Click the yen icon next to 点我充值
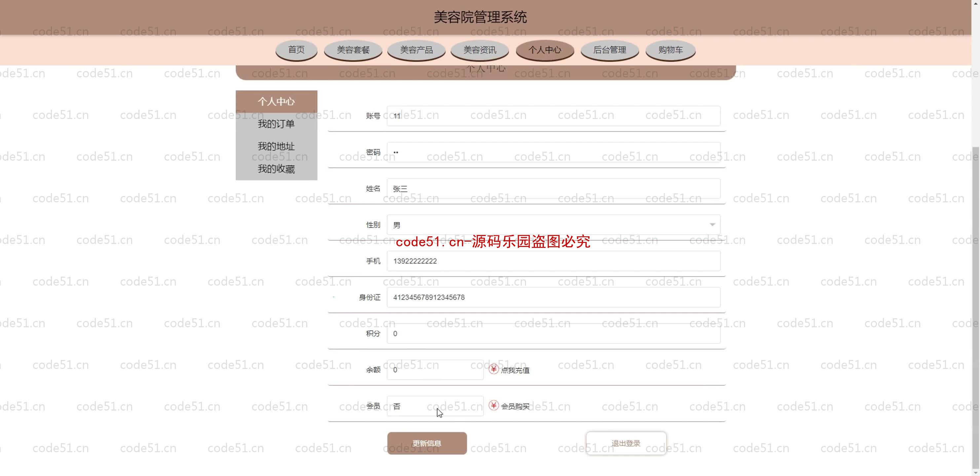Viewport: 980px width, 476px height. pyautogui.click(x=493, y=369)
